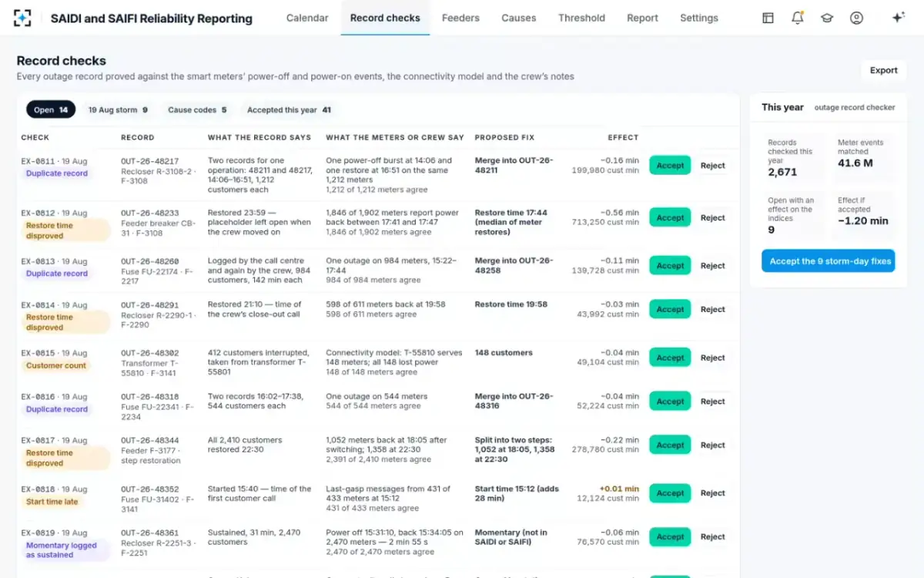Accept fix for EX-0818
Viewport: 924px width, 578px height.
coord(670,493)
